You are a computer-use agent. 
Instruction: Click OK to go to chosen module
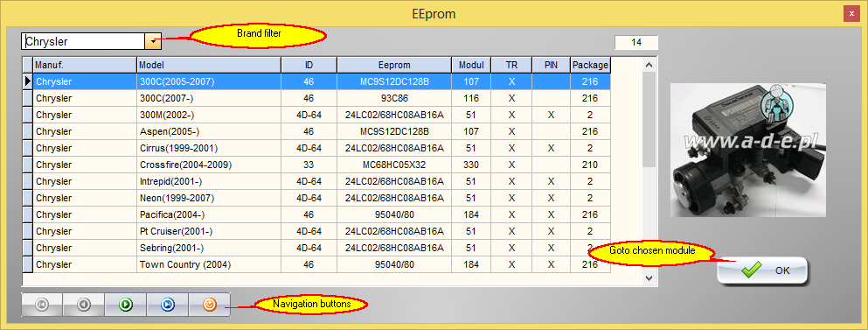[762, 270]
